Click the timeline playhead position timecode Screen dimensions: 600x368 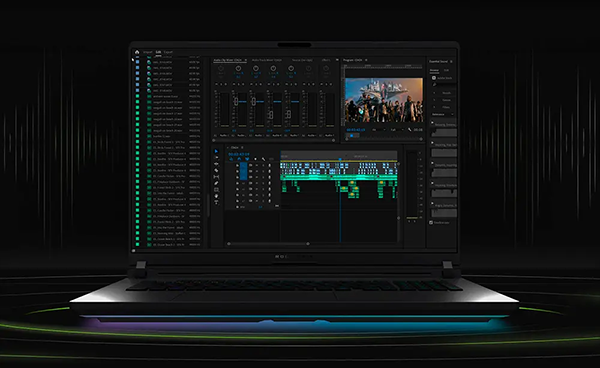[239, 154]
